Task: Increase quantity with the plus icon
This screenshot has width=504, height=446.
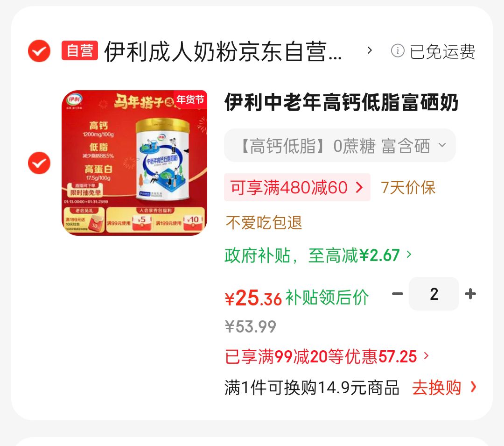Action: pos(470,294)
